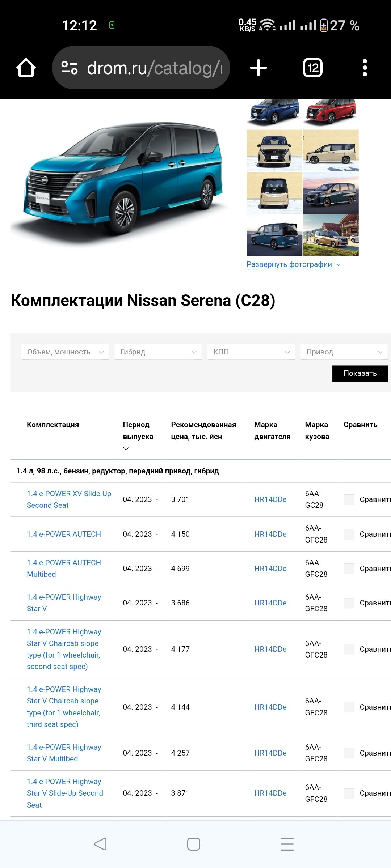Click the 1.4 л, 98 л.с. group header
391x868 pixels.
(118, 471)
